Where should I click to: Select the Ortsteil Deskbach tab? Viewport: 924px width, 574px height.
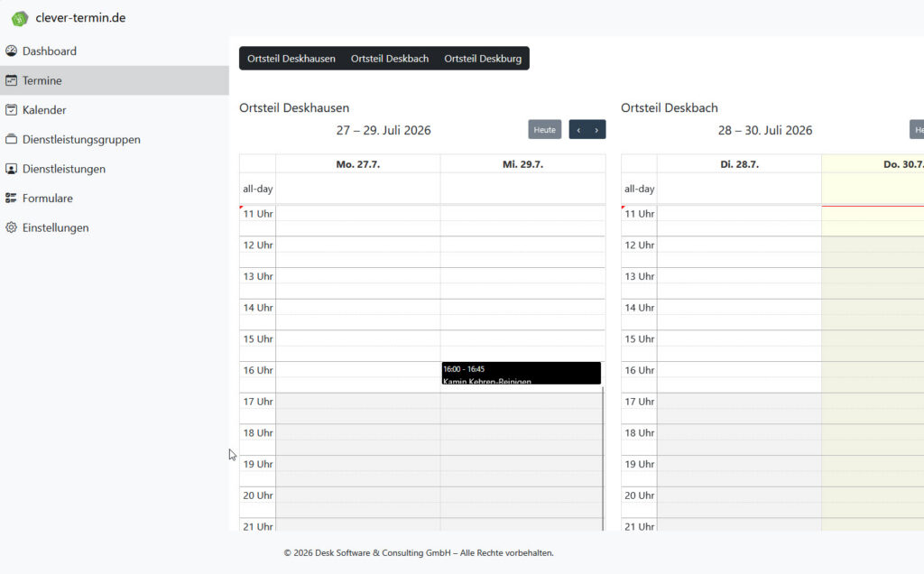(390, 59)
